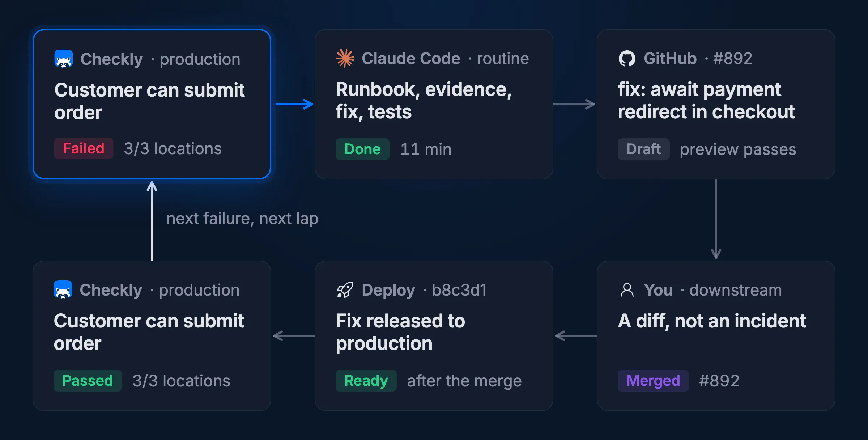This screenshot has width=868, height=440.
Task: Click 'Customer can submit order' in the Failed card
Action: click(x=149, y=101)
